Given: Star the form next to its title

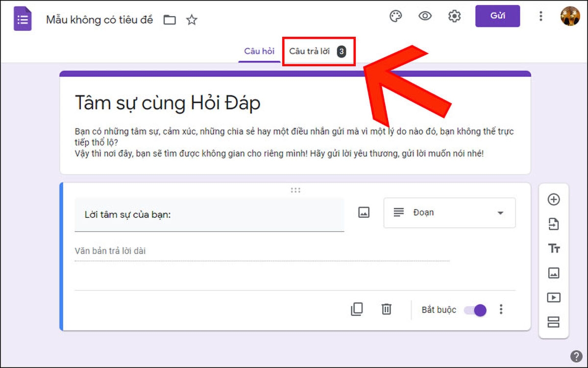Looking at the screenshot, I should pos(192,20).
